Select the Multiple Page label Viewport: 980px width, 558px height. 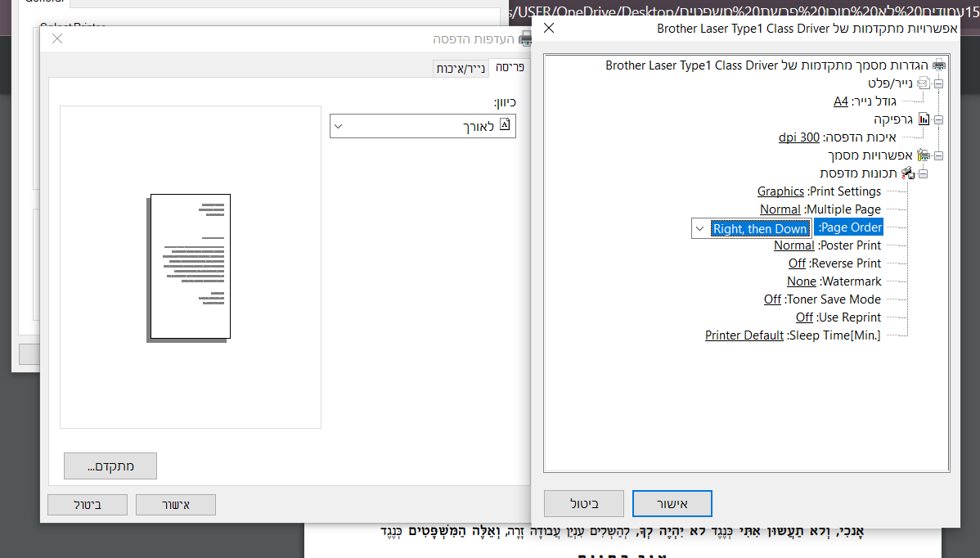point(843,209)
